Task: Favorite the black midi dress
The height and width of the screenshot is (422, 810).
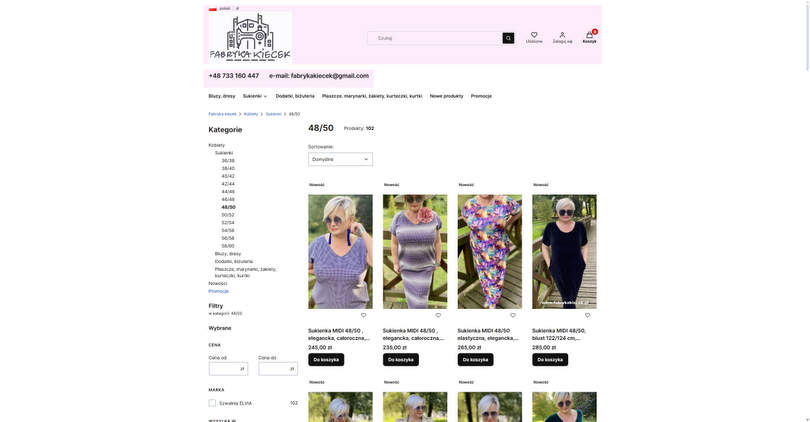Action: 587,316
